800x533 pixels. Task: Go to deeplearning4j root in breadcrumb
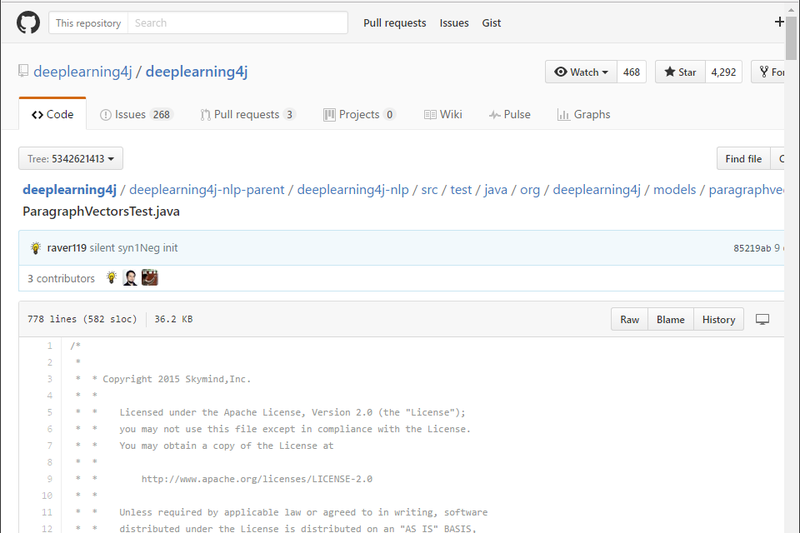click(x=69, y=190)
